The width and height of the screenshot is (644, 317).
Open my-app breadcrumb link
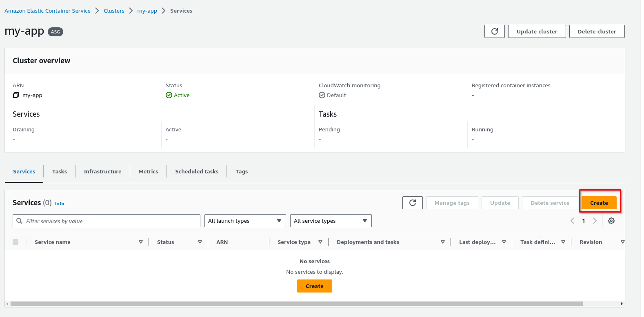click(x=147, y=11)
